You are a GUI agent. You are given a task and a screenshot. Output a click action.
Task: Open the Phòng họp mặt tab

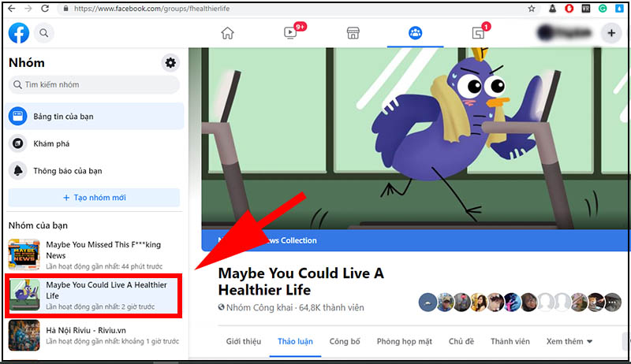[405, 341]
